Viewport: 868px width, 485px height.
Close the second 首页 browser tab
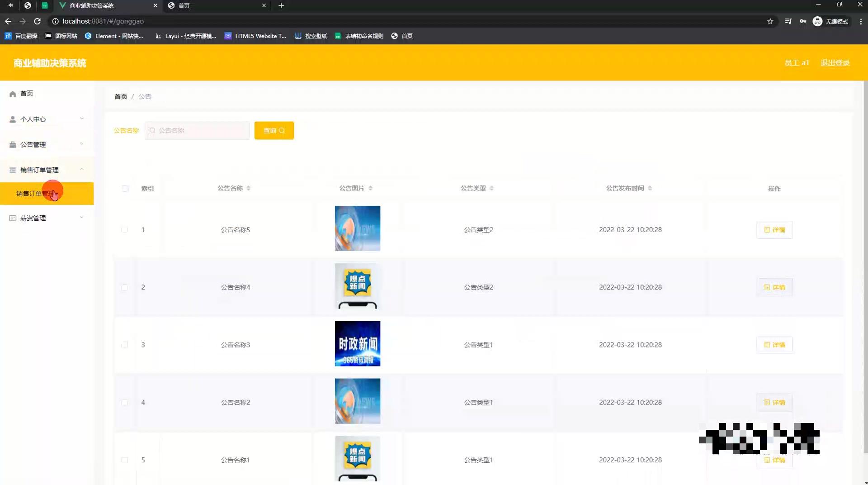tap(264, 5)
